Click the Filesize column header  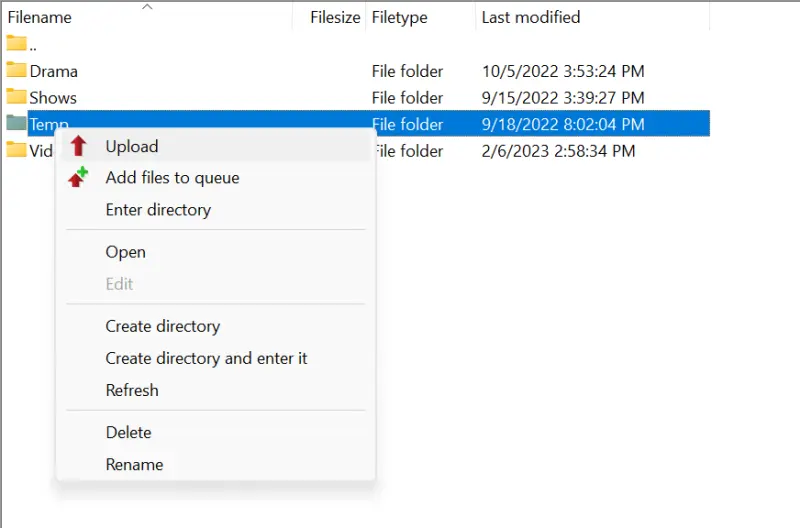[x=335, y=17]
